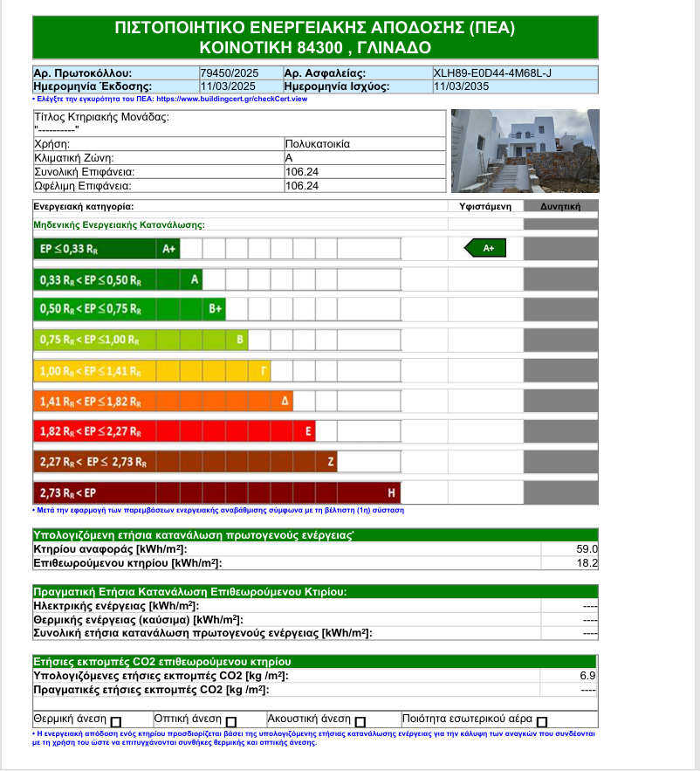Click the green A energy class bar
The width and height of the screenshot is (700, 771).
click(x=119, y=279)
